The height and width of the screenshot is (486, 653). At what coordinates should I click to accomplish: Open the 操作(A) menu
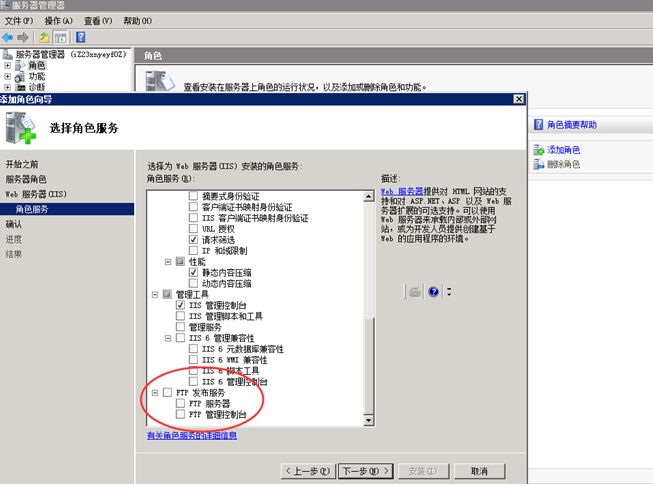click(59, 21)
